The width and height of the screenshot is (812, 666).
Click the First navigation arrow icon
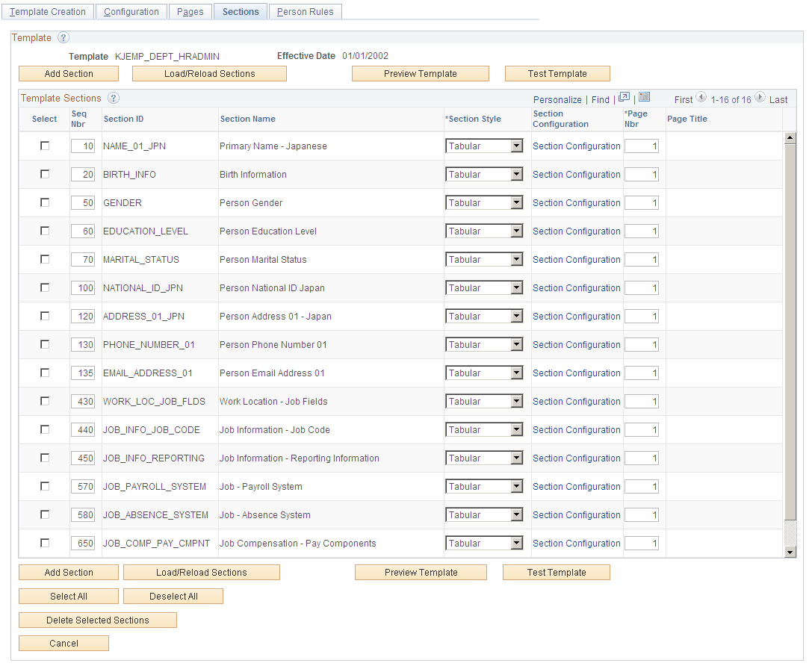pyautogui.click(x=701, y=98)
